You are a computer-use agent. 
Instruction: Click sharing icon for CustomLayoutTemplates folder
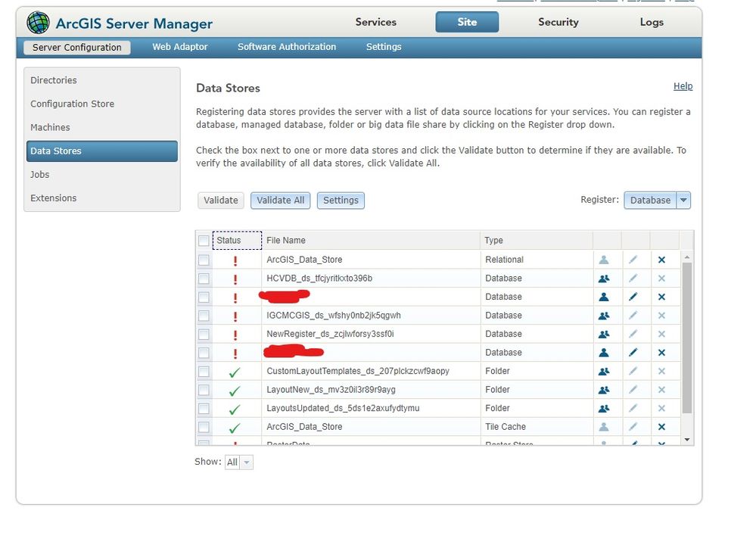point(604,371)
